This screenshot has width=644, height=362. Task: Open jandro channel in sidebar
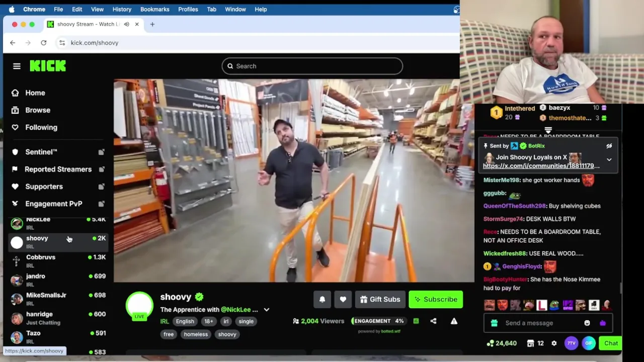tap(58, 280)
